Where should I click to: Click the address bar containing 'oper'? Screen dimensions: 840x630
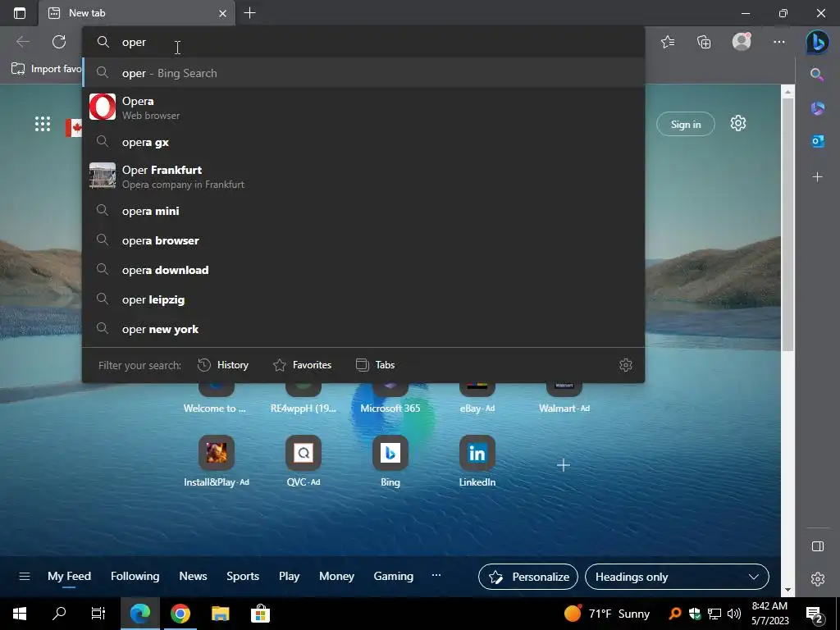(x=363, y=43)
